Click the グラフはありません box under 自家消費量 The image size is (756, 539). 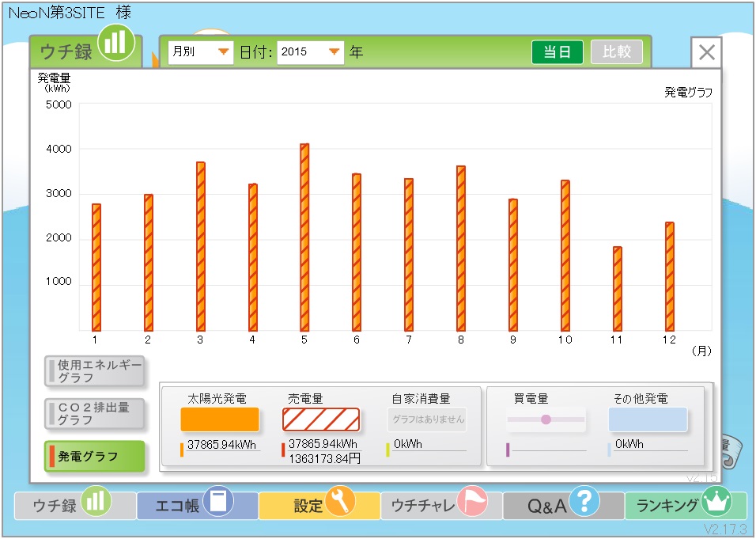428,419
